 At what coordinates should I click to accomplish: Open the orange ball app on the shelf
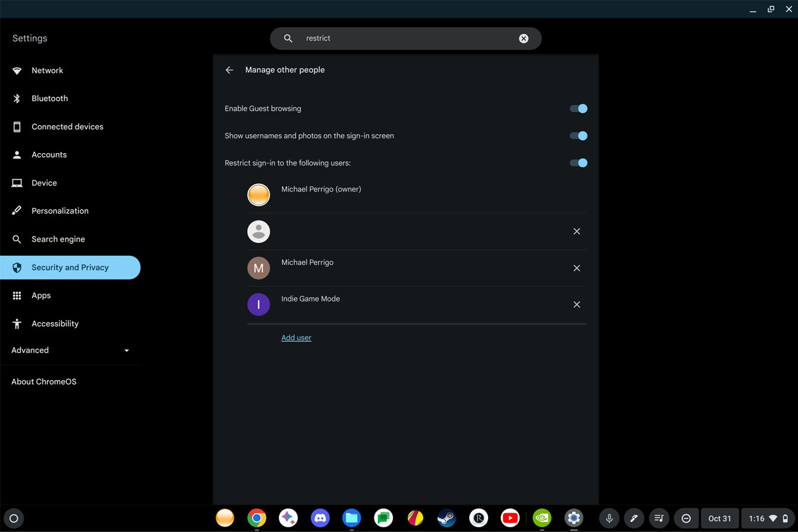pos(225,518)
